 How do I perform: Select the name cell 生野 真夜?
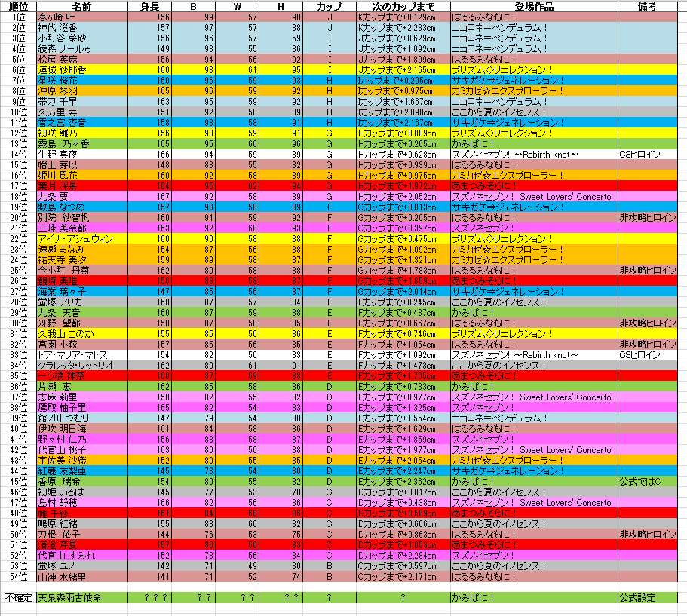tap(82, 155)
